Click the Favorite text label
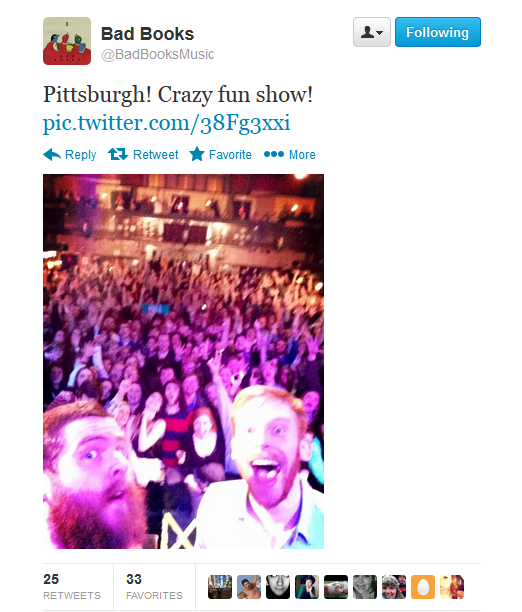 tap(230, 155)
